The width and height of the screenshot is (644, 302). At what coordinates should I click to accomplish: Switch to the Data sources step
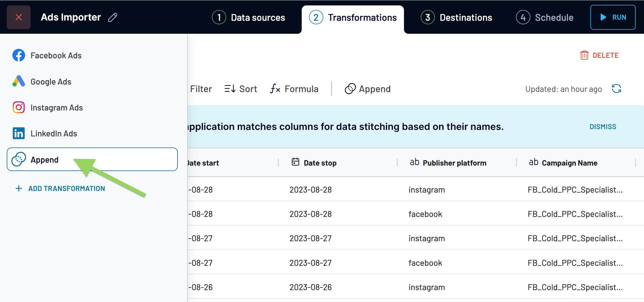point(248,17)
